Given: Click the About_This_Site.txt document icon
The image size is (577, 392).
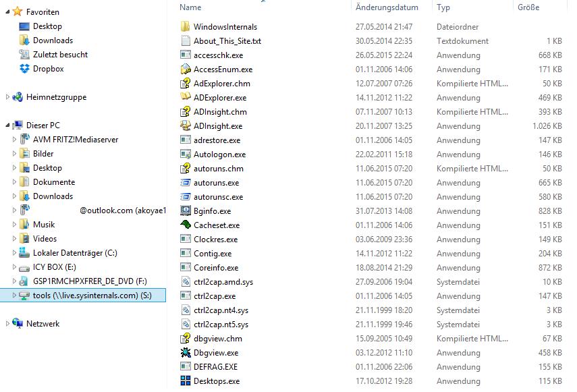Looking at the screenshot, I should 186,40.
